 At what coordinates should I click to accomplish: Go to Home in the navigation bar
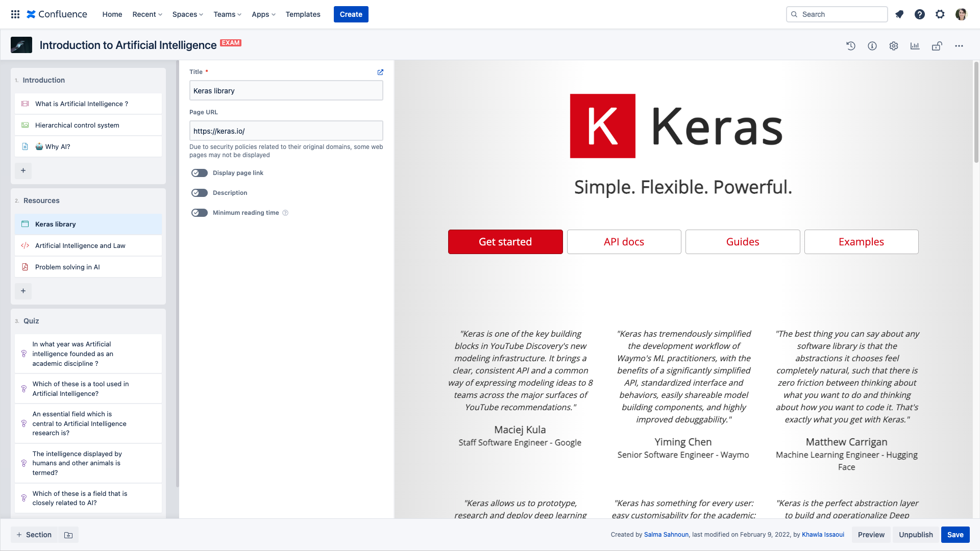pos(112,14)
